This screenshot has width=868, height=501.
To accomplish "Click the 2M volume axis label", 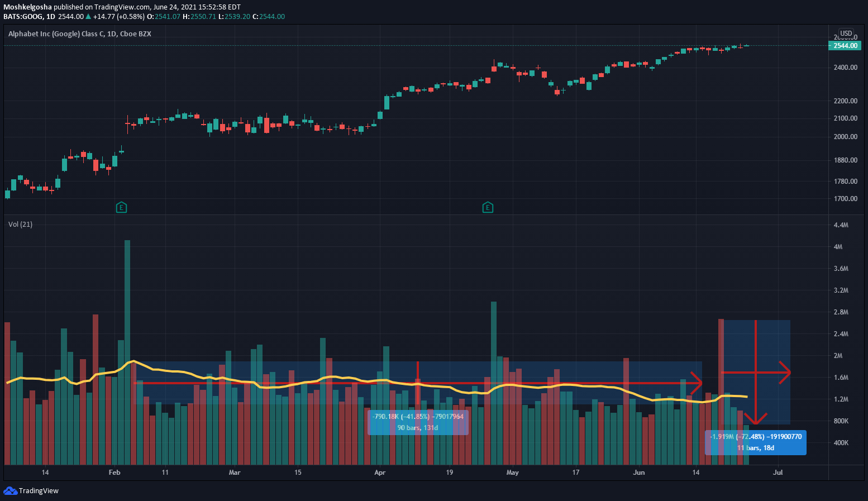I will [x=838, y=356].
